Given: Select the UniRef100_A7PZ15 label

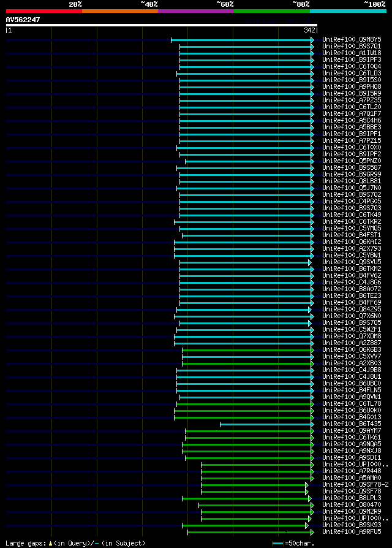Looking at the screenshot, I should click(x=352, y=141).
